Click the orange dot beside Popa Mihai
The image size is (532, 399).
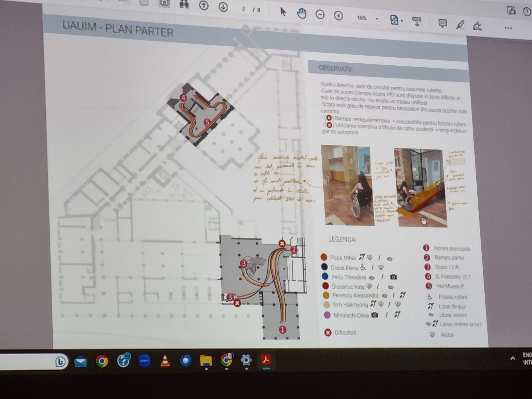tap(324, 257)
